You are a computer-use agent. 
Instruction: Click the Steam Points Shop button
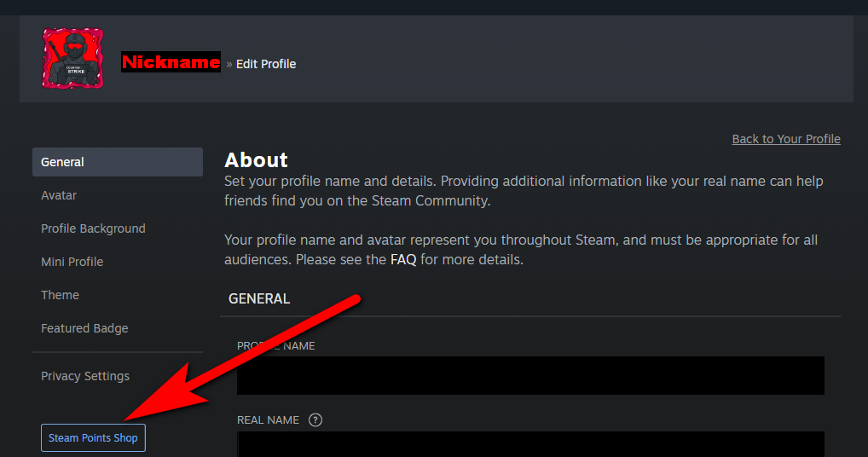coord(93,437)
